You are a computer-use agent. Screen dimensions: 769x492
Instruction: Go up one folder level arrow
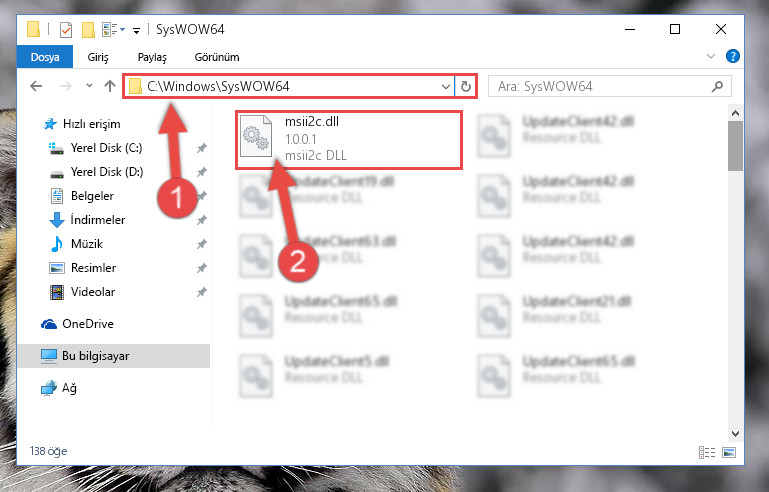pos(110,86)
